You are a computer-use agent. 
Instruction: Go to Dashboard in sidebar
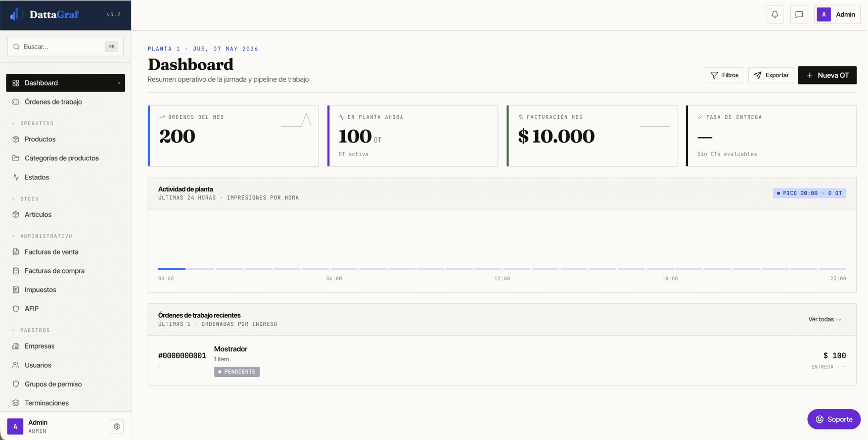(65, 83)
